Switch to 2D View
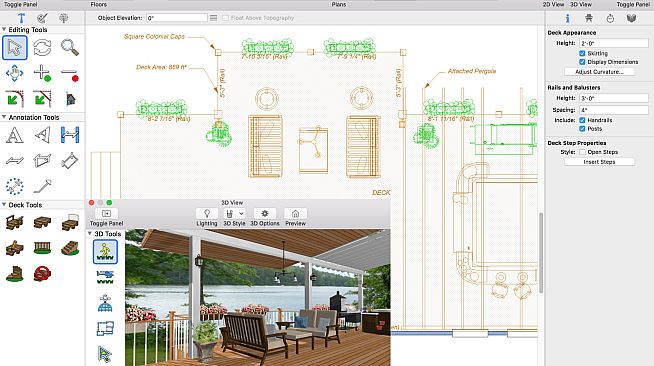654x366 pixels. (553, 4)
